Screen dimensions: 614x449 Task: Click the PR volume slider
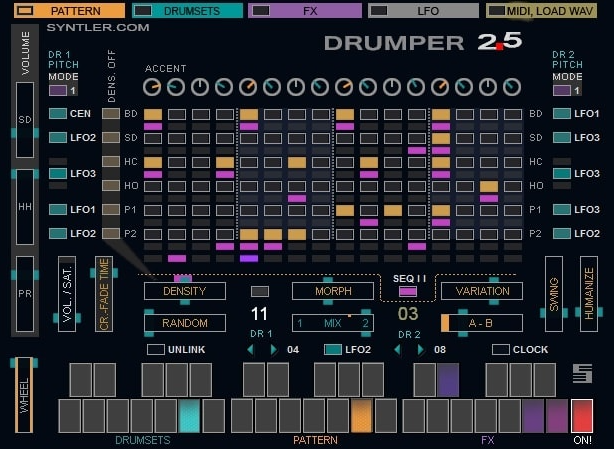coord(25,294)
